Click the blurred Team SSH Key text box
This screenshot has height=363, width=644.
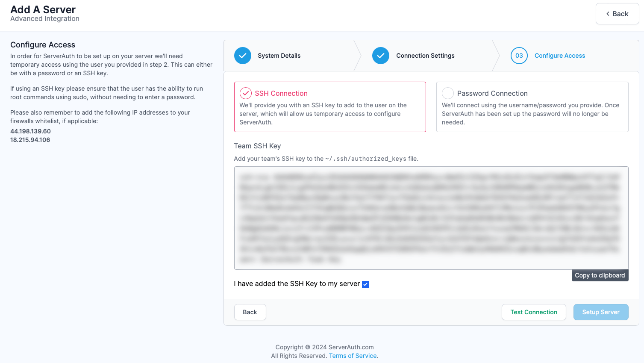[431, 218]
